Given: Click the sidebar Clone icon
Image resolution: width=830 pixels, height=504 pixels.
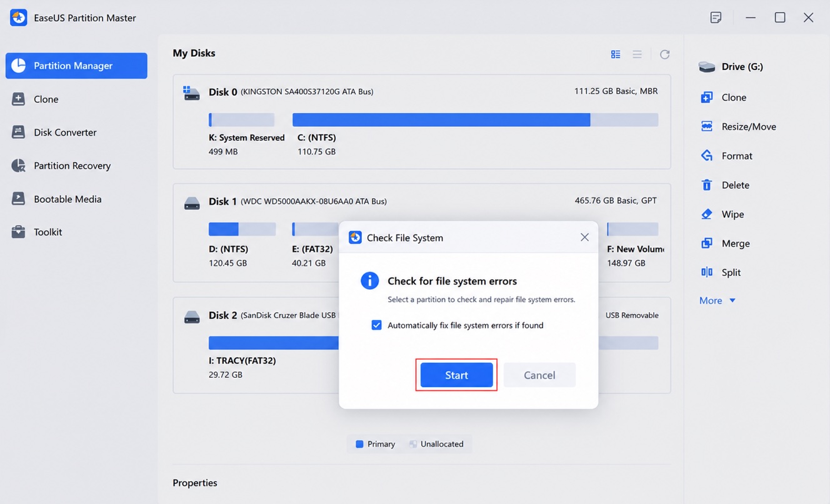Looking at the screenshot, I should pos(19,99).
